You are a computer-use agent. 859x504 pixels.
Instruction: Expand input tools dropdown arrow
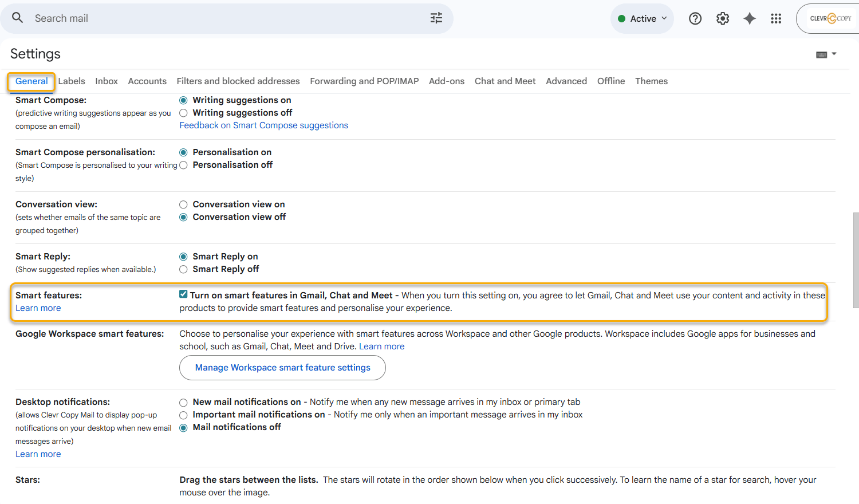[834, 54]
